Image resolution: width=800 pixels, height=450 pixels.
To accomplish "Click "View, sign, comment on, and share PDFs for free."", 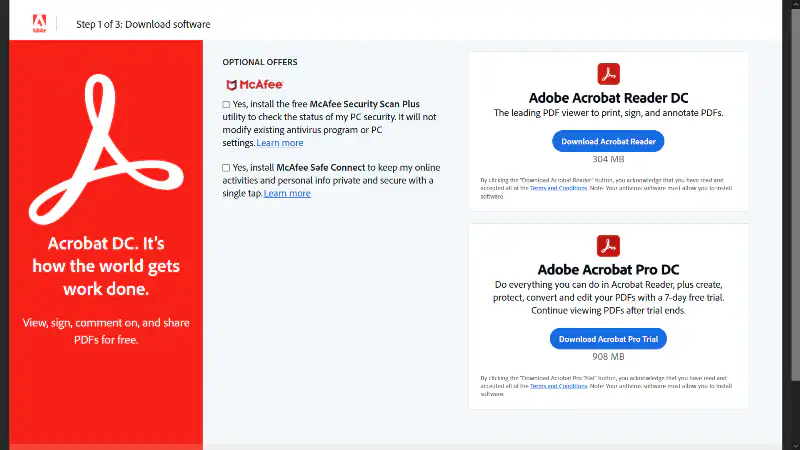I will [x=106, y=331].
